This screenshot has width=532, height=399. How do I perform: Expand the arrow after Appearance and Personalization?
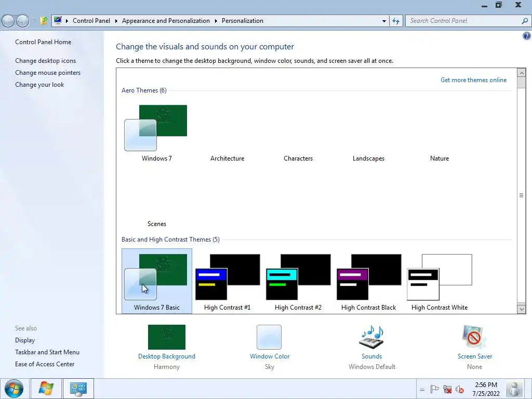[216, 21]
